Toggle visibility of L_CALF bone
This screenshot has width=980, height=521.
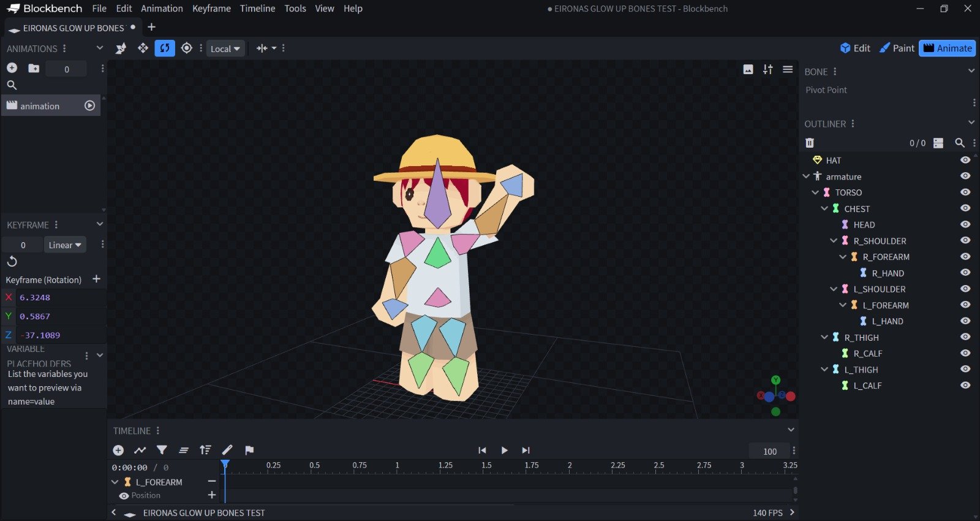coord(965,386)
